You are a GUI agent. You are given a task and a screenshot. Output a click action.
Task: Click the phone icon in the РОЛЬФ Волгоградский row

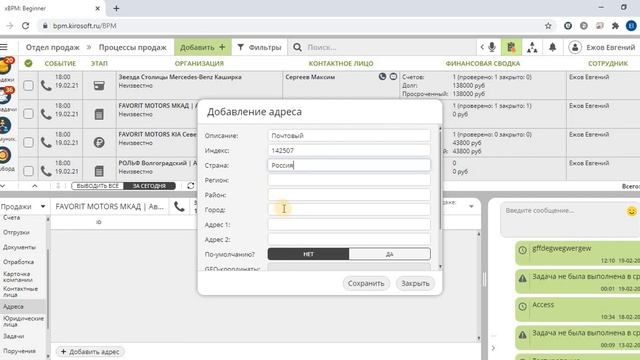tap(46, 171)
